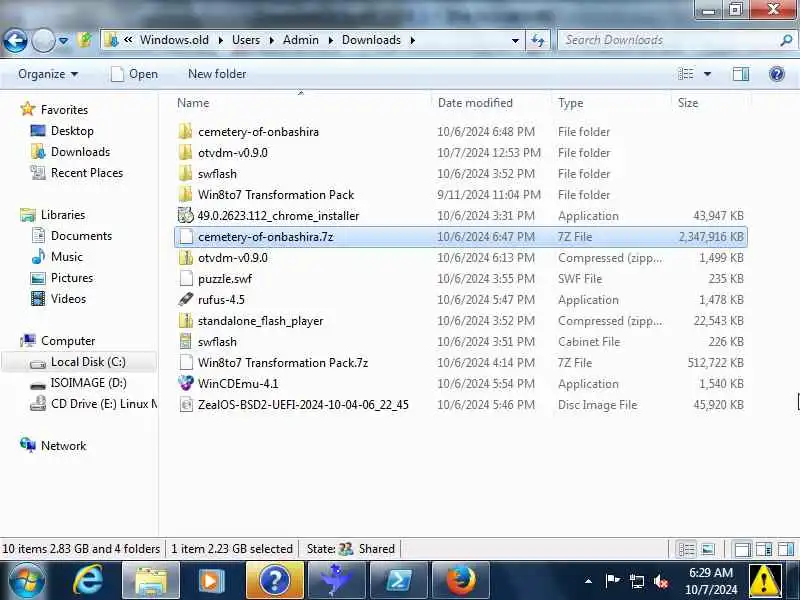Open the Organize menu
This screenshot has height=600, width=800.
coord(47,74)
